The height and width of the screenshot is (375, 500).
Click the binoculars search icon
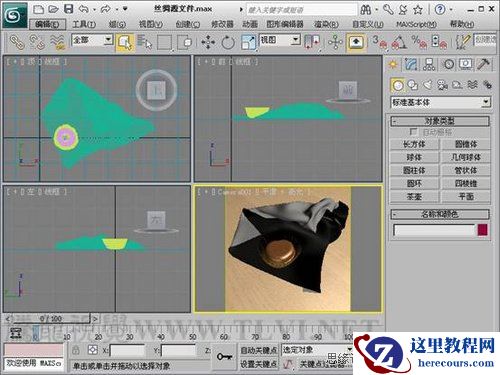click(x=366, y=10)
